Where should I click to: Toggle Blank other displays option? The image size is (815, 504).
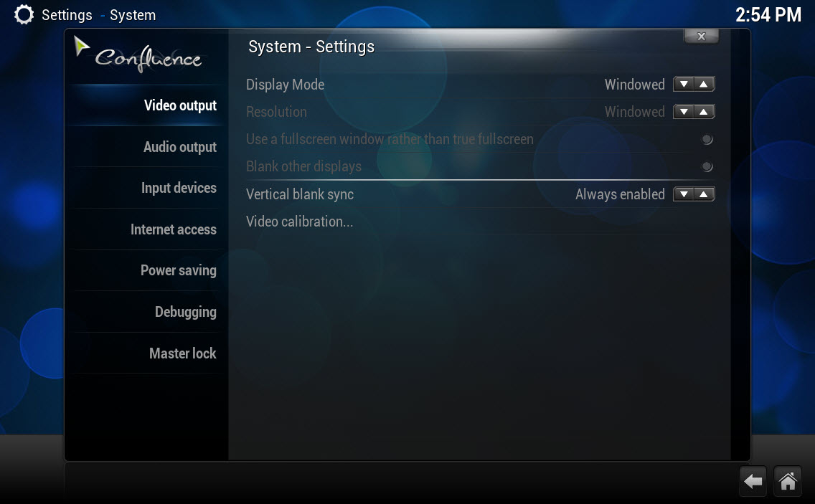[707, 167]
